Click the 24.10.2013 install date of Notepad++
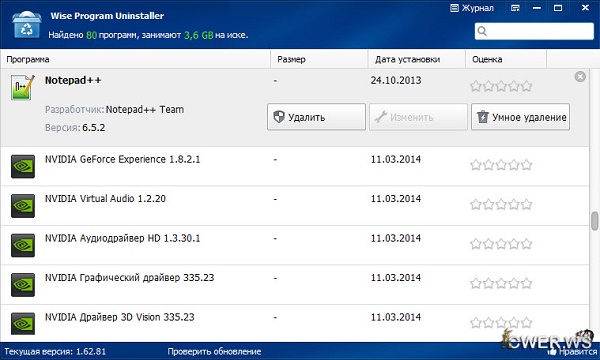Screen dimensions: 600x360 [x=396, y=80]
